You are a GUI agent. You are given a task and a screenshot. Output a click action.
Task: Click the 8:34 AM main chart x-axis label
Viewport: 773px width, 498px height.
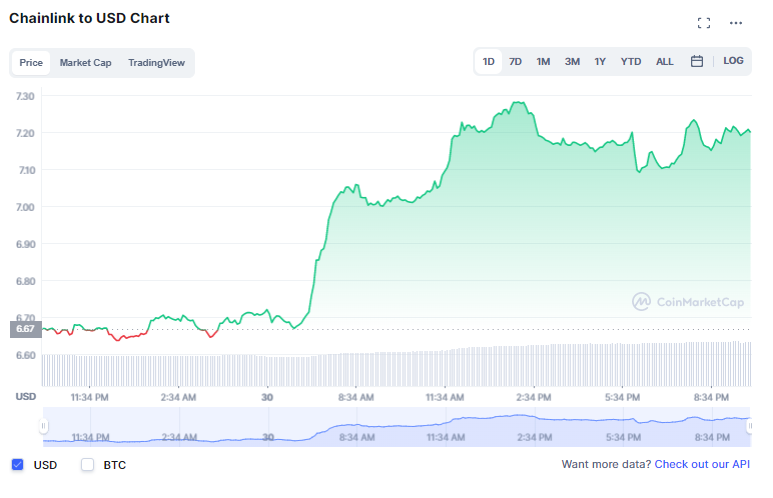pos(356,397)
